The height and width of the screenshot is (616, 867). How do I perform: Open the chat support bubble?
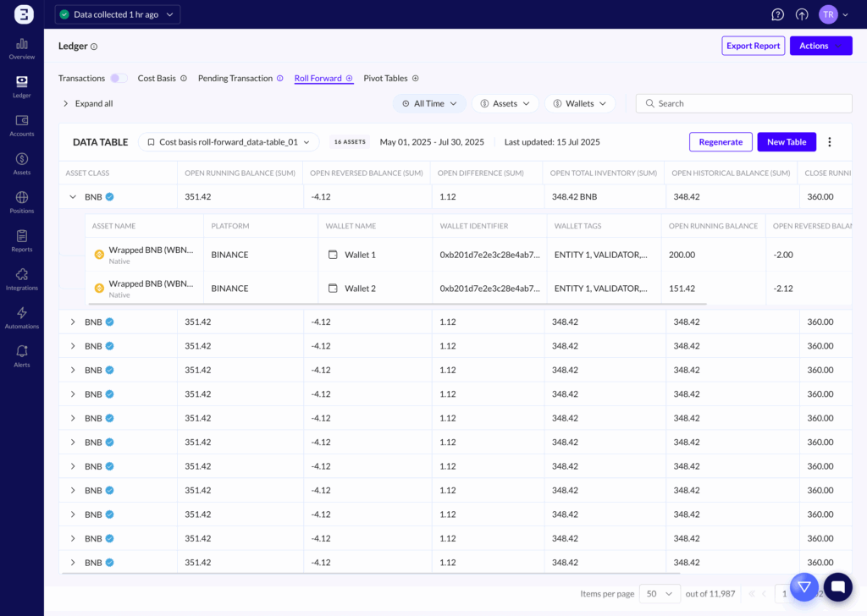pos(837,586)
